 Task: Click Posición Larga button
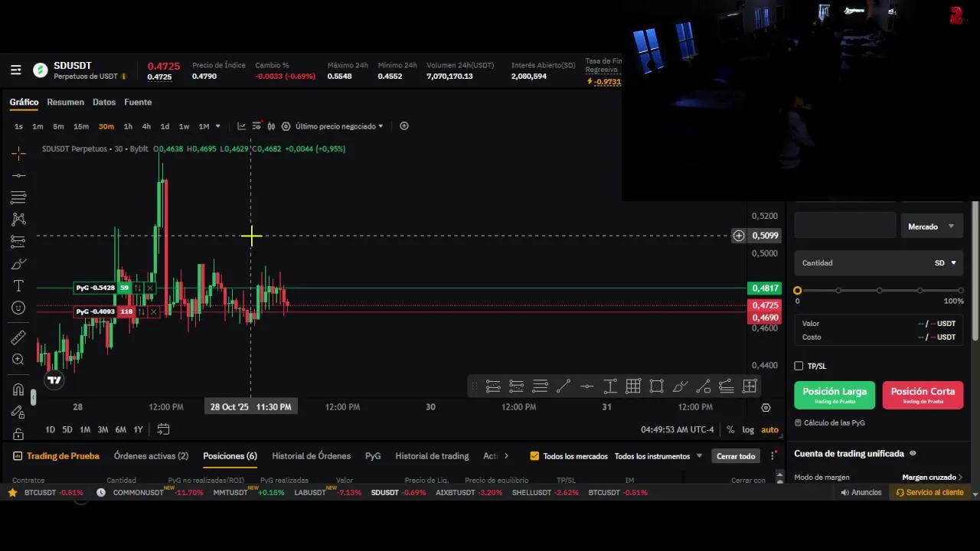pyautogui.click(x=835, y=395)
